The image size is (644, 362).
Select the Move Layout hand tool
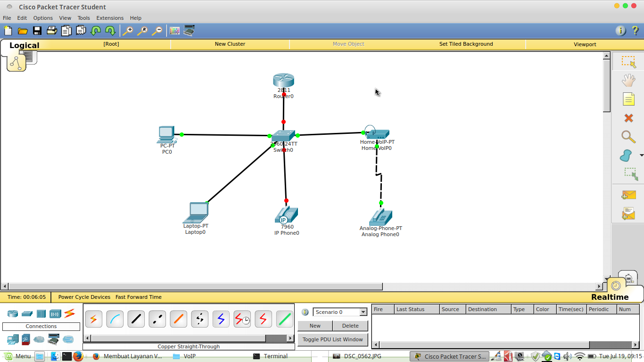pos(629,80)
